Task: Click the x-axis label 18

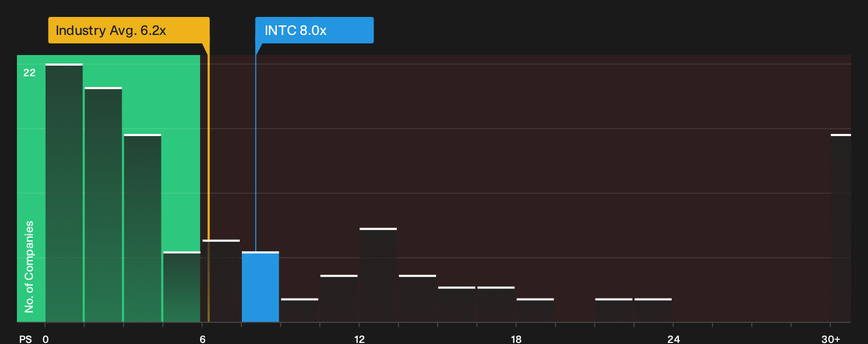Action: pos(516,339)
